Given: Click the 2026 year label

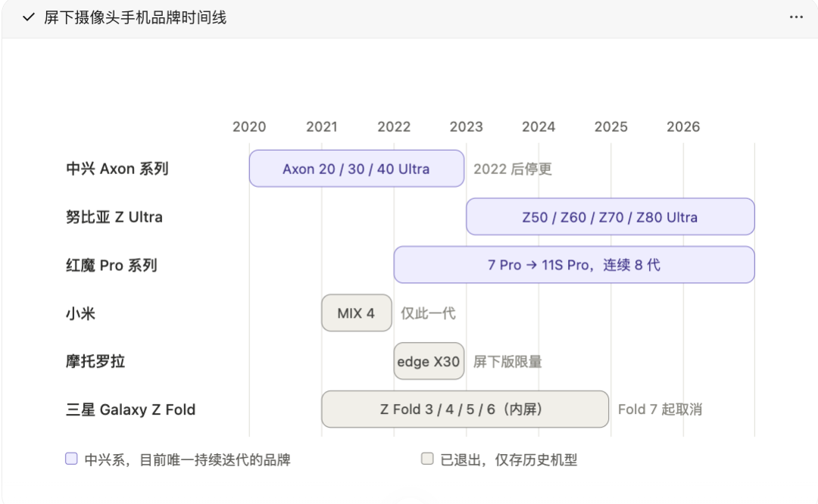Looking at the screenshot, I should coord(683,126).
